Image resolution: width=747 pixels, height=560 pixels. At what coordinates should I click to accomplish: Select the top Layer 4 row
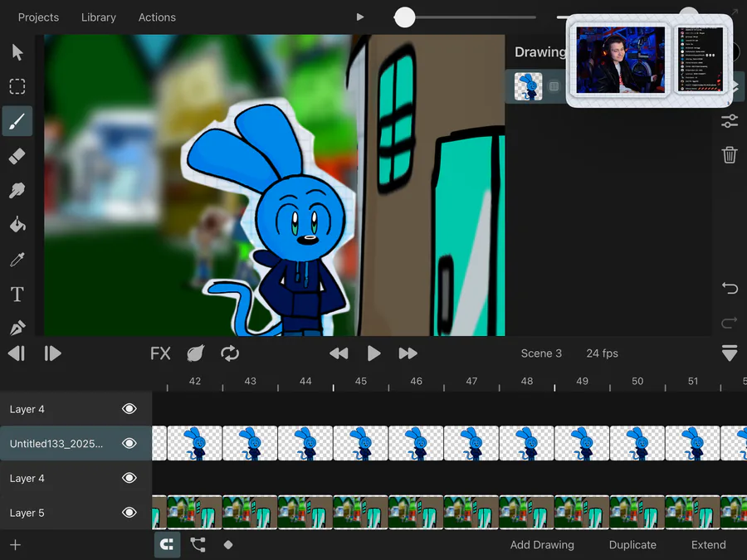[76, 408]
